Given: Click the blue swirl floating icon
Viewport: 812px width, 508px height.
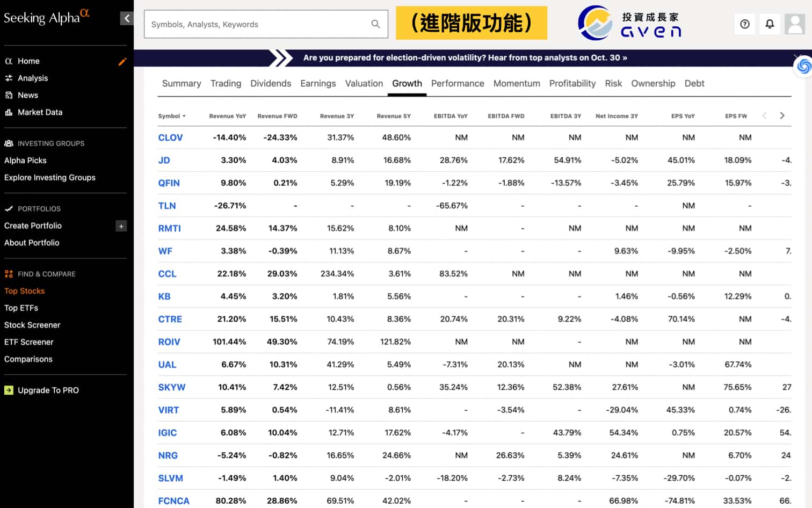Looking at the screenshot, I should click(803, 66).
